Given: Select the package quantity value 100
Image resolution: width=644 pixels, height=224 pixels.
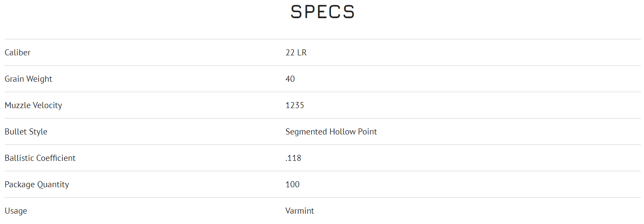Looking at the screenshot, I should point(293,185).
